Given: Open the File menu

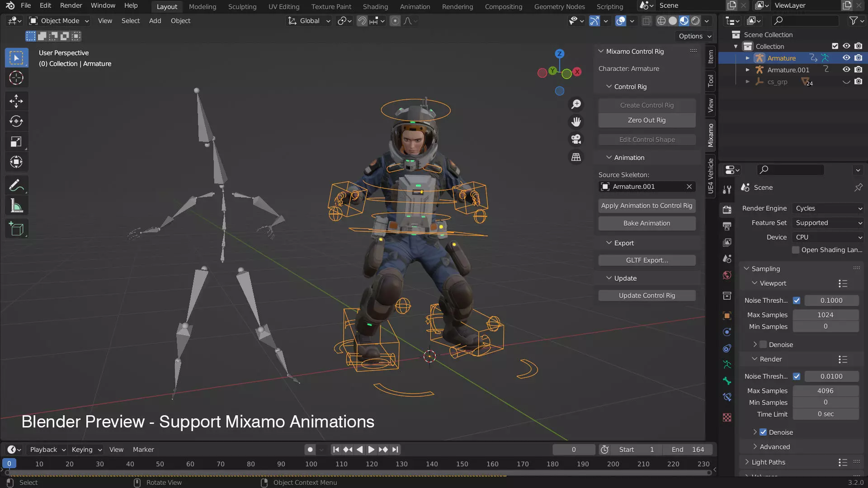Looking at the screenshot, I should [26, 5].
